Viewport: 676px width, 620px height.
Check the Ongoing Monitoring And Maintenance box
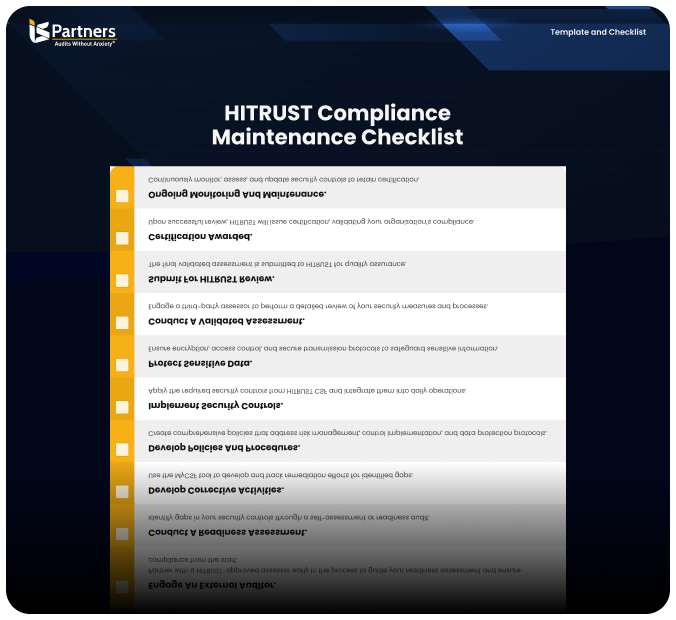[122, 196]
